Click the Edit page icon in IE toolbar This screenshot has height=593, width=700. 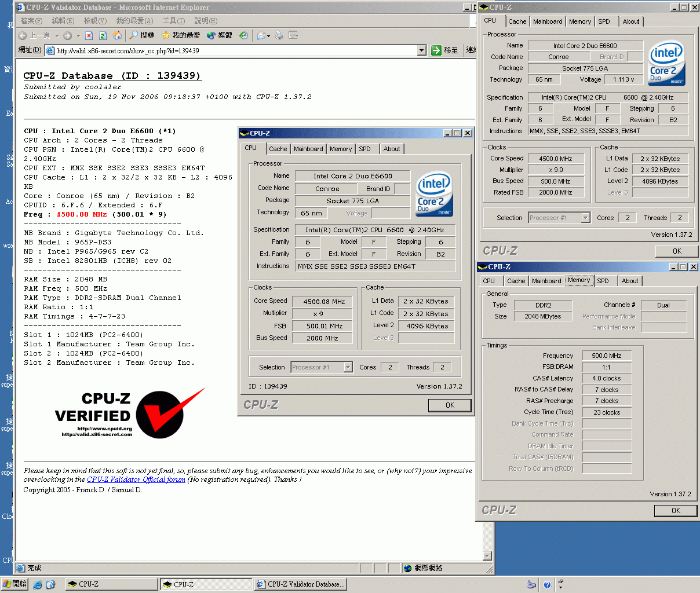(293, 35)
